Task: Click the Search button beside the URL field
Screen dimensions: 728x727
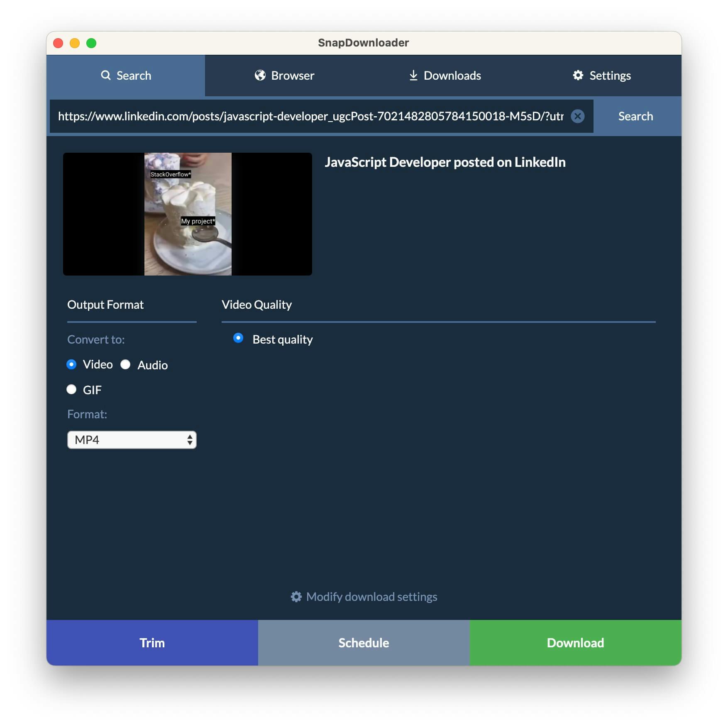Action: click(635, 116)
